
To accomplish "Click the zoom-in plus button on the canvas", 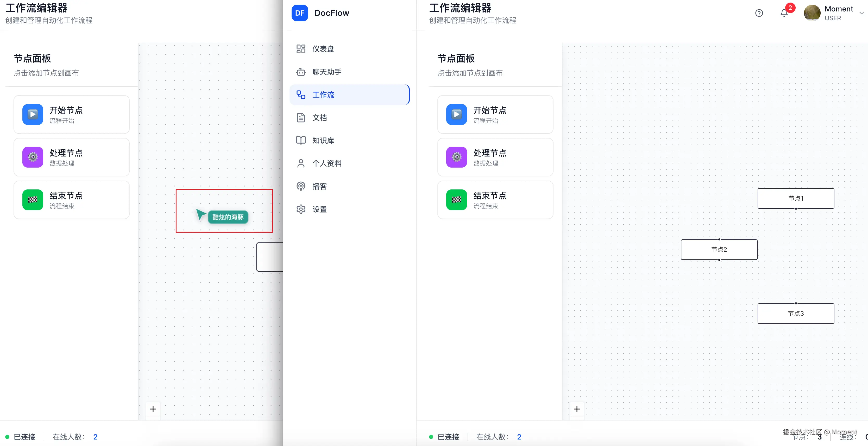I will [576, 409].
